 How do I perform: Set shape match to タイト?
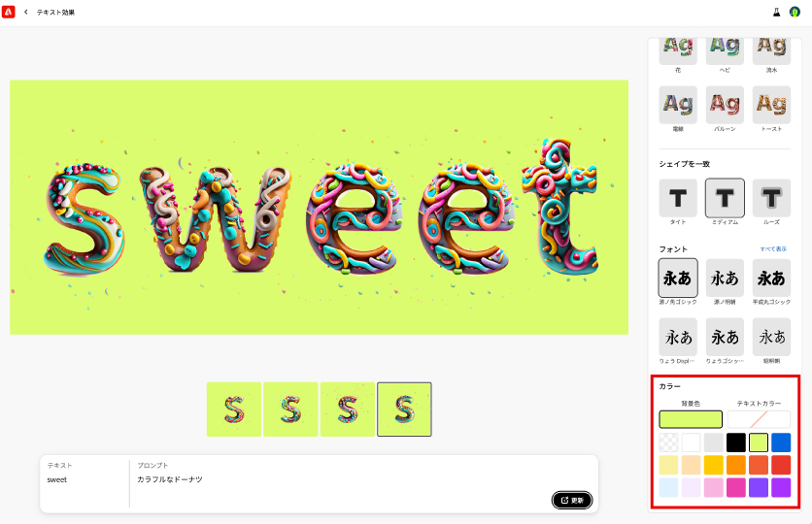(678, 198)
